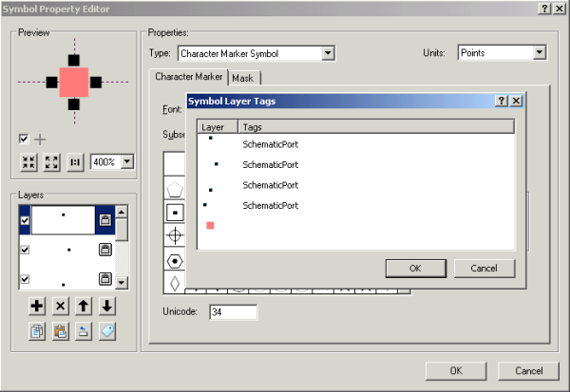Click the Unicode field containing 34
Screen dimensions: 570x392
pos(234,312)
